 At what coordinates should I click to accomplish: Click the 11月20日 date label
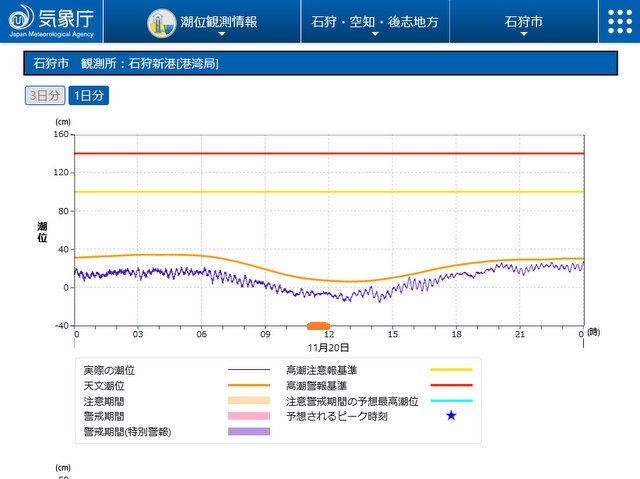[x=328, y=346]
